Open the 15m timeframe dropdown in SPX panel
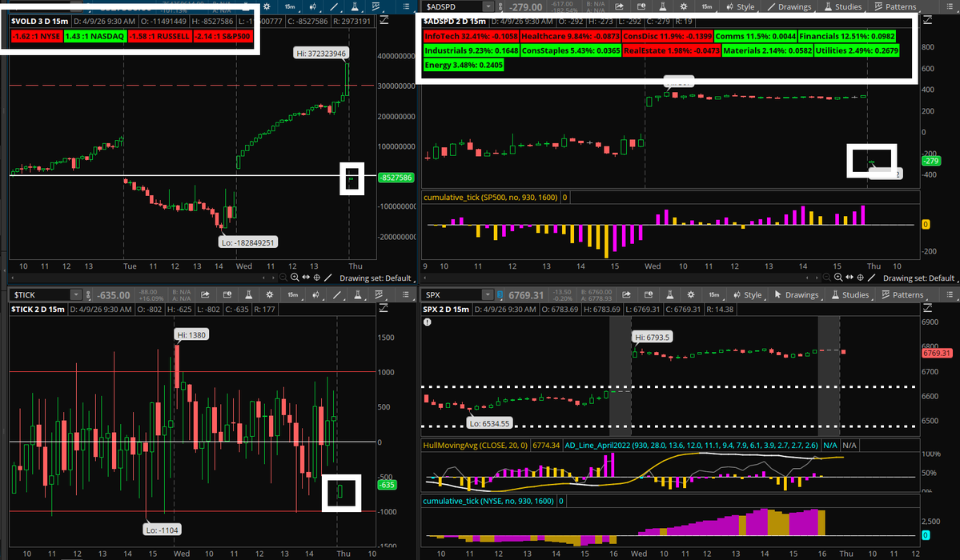 point(714,295)
